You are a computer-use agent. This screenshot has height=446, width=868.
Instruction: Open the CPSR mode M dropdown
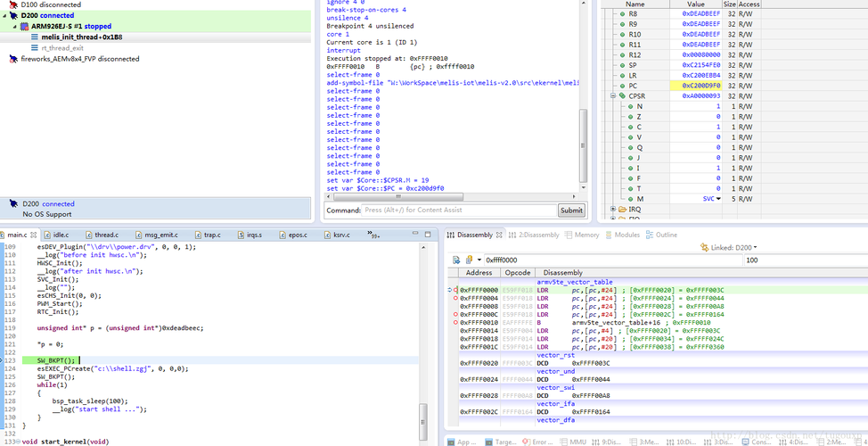(718, 199)
